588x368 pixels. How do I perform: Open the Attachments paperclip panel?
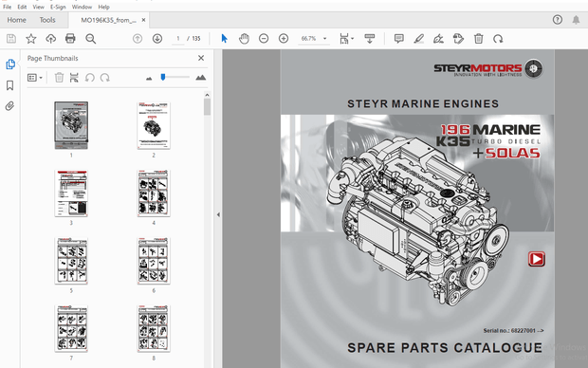coord(9,106)
